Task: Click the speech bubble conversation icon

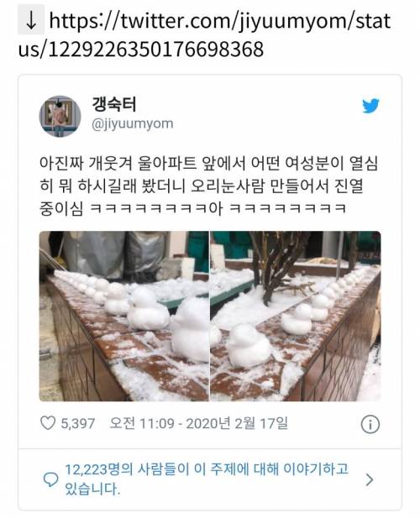Action: pos(51,479)
